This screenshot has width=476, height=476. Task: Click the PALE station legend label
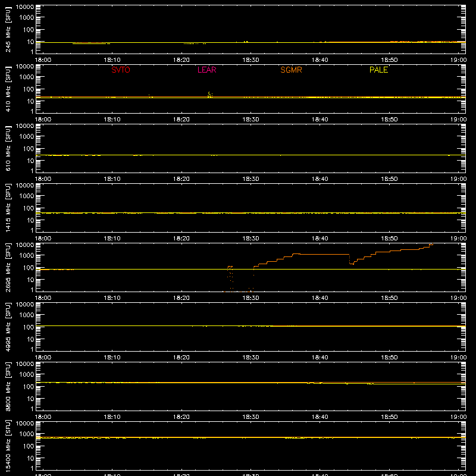(x=378, y=70)
